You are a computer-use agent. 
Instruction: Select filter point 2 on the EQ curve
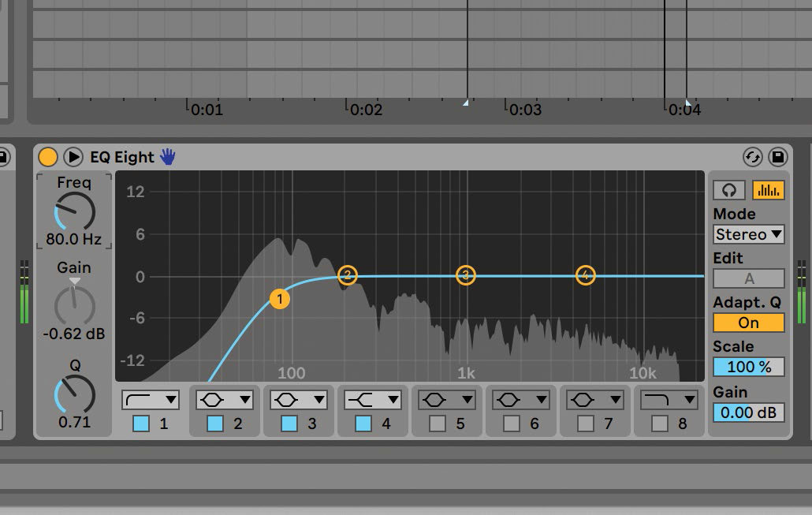348,275
